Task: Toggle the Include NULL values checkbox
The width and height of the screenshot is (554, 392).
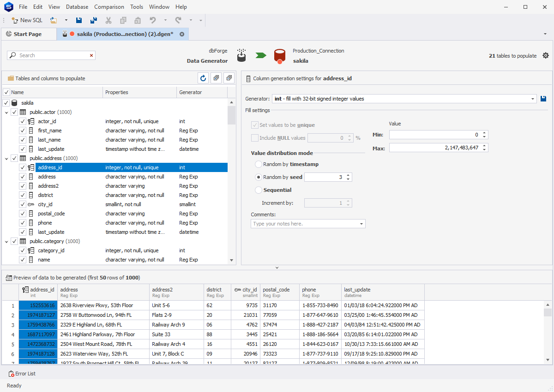Action: pos(255,138)
